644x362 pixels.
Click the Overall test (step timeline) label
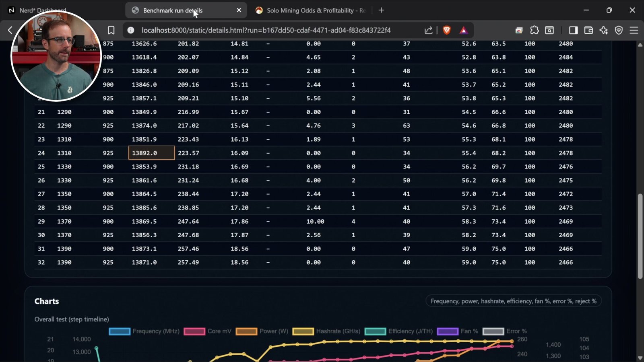click(x=72, y=319)
